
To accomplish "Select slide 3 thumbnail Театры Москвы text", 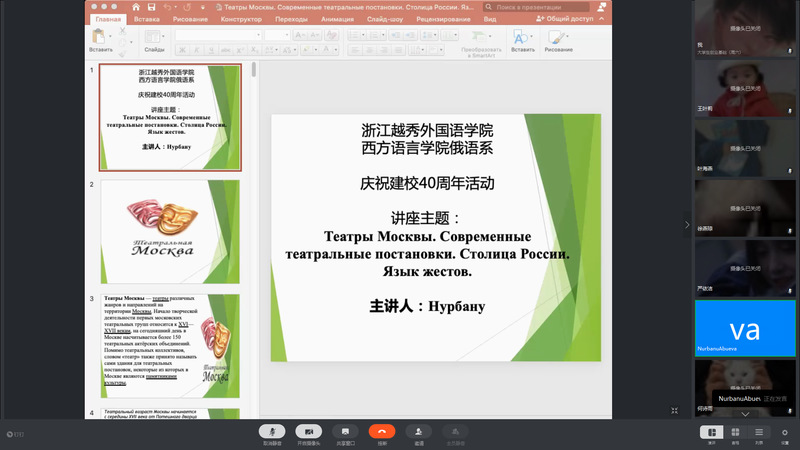I will [x=170, y=346].
